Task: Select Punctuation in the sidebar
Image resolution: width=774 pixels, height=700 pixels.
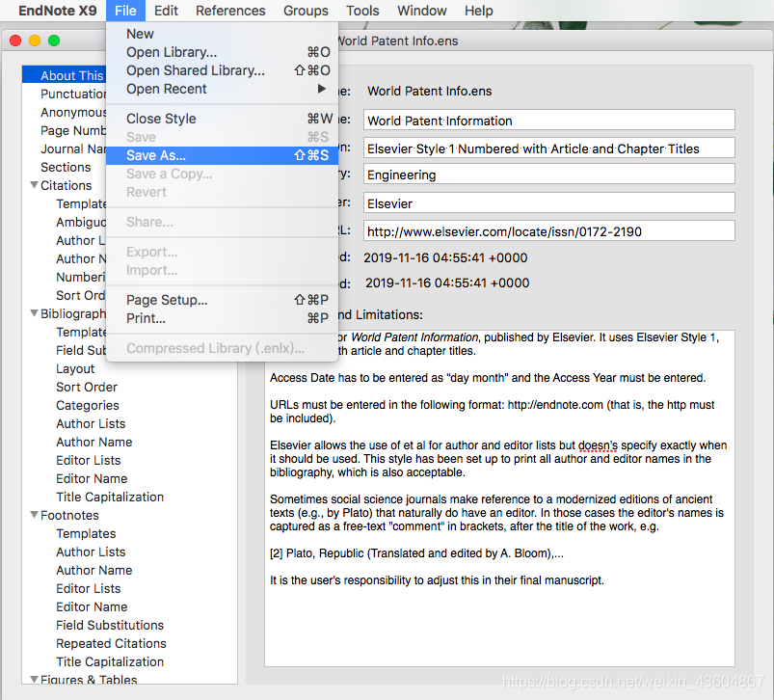Action: point(73,94)
